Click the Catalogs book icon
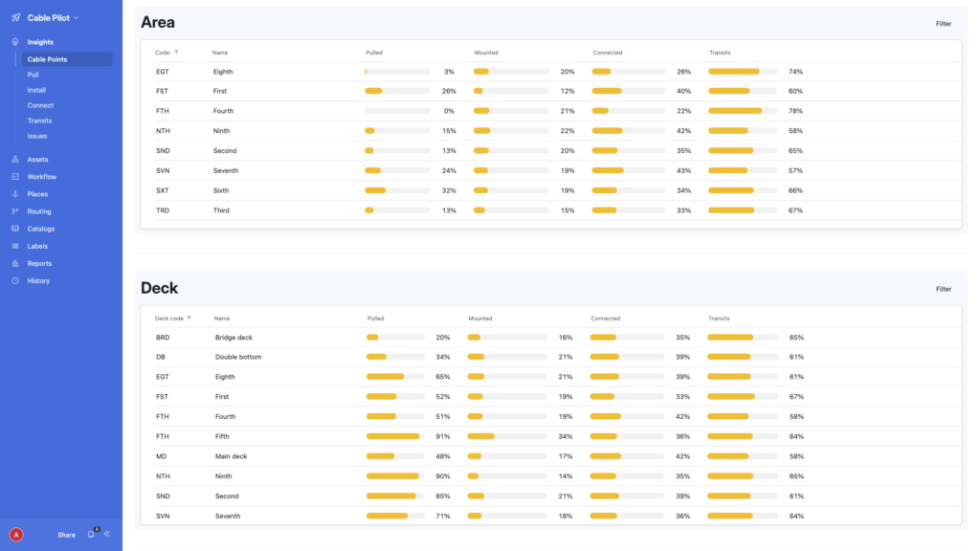980x551 pixels. point(15,229)
